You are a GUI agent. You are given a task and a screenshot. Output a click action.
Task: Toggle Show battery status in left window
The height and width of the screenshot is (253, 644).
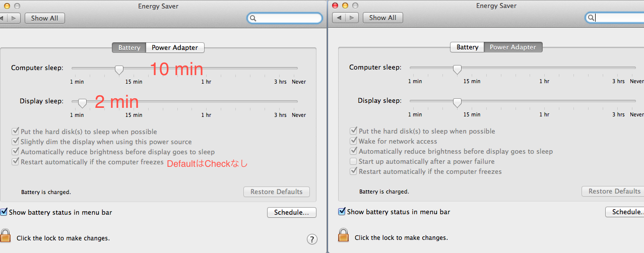[x=4, y=212]
